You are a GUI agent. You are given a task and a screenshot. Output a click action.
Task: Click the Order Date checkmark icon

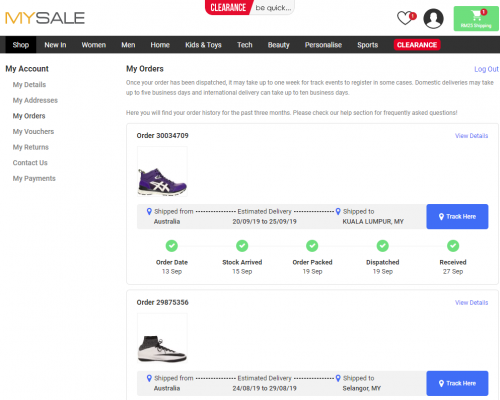172,246
